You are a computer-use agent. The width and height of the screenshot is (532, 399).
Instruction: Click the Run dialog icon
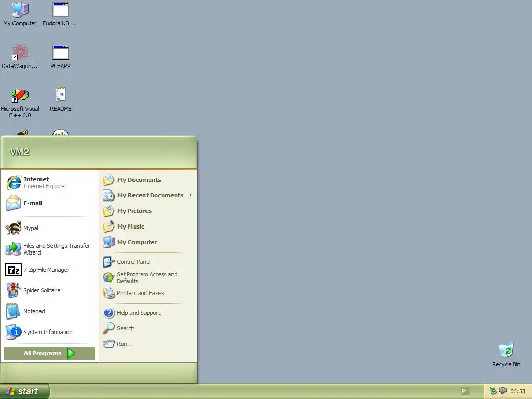pyautogui.click(x=109, y=344)
